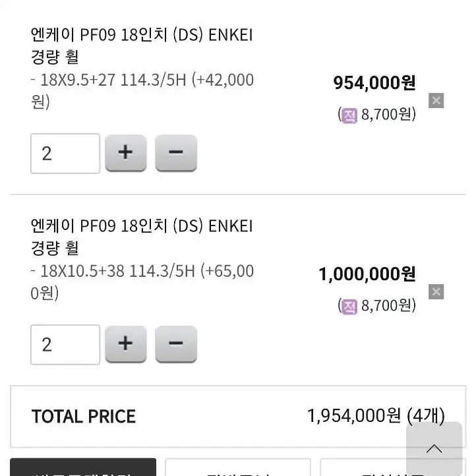Decrease quantity of 1,000,000원 item

[176, 344]
